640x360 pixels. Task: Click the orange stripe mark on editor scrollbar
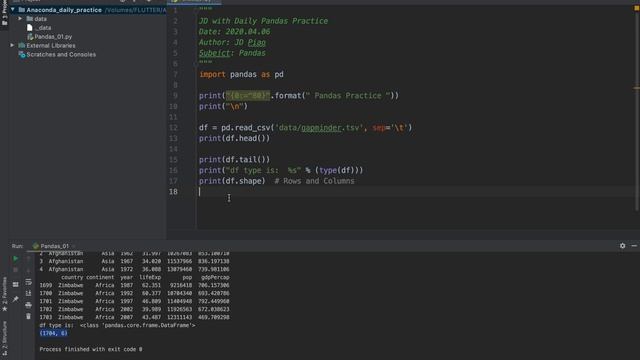637,88
